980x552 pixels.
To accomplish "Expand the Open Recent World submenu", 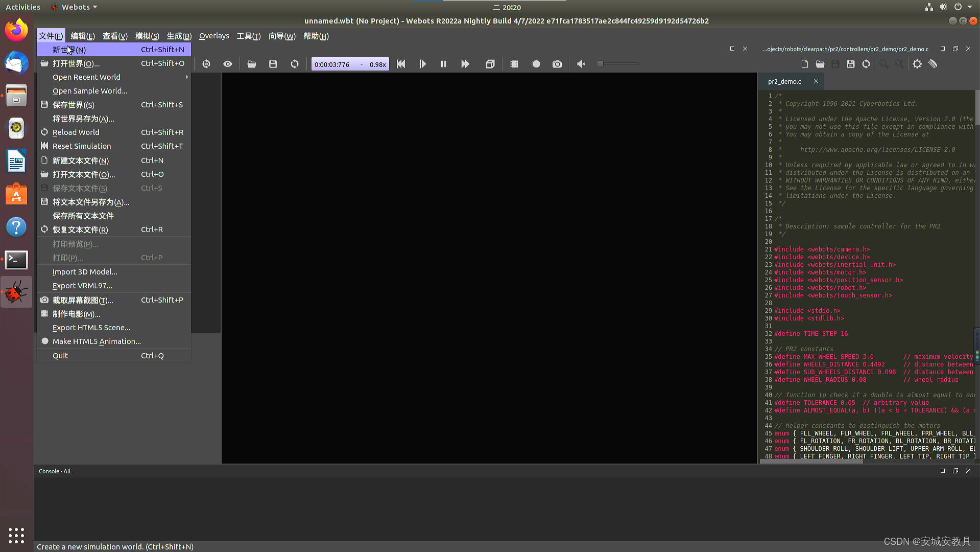I will tap(114, 77).
